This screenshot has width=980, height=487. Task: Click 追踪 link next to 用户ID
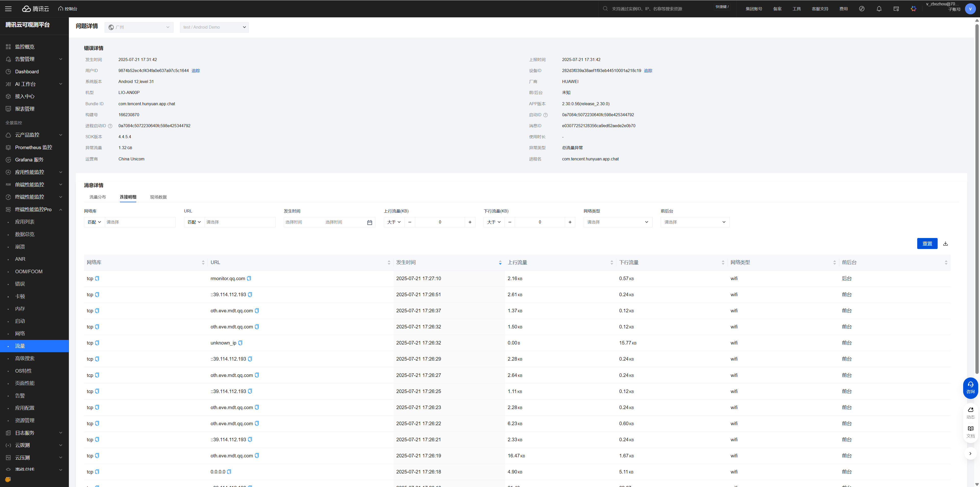click(195, 71)
